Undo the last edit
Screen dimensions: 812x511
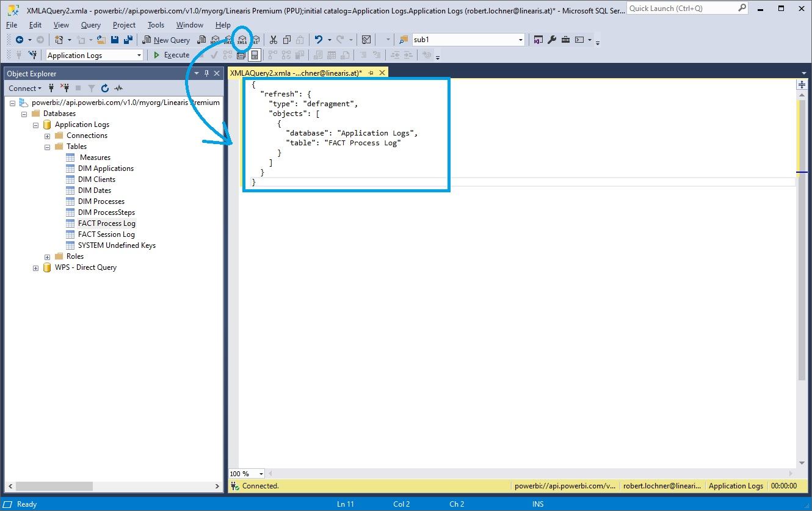click(x=319, y=39)
